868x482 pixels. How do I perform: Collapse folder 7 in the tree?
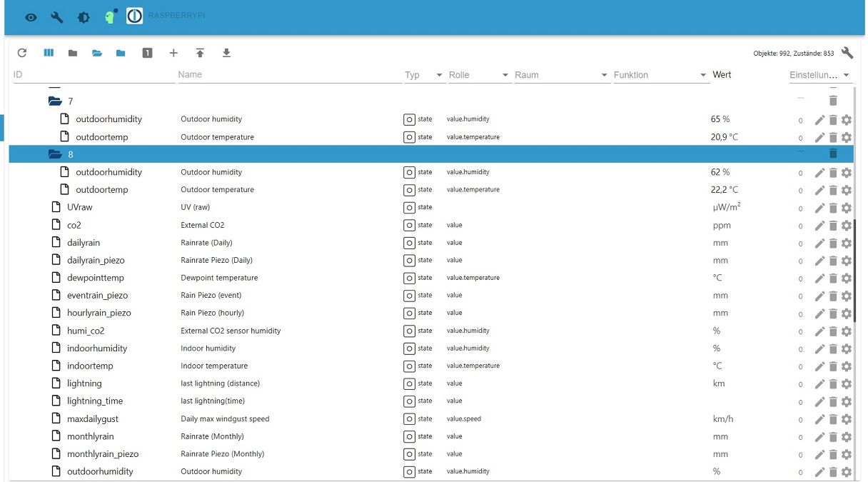point(55,101)
